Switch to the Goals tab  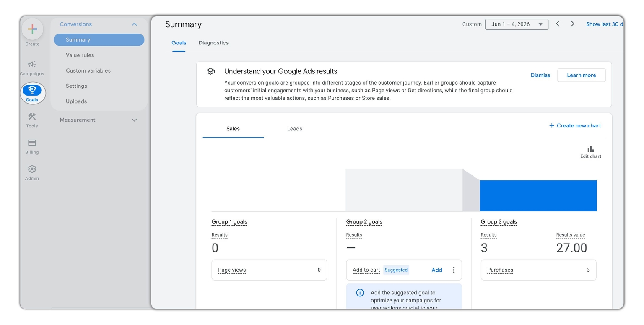pos(179,43)
